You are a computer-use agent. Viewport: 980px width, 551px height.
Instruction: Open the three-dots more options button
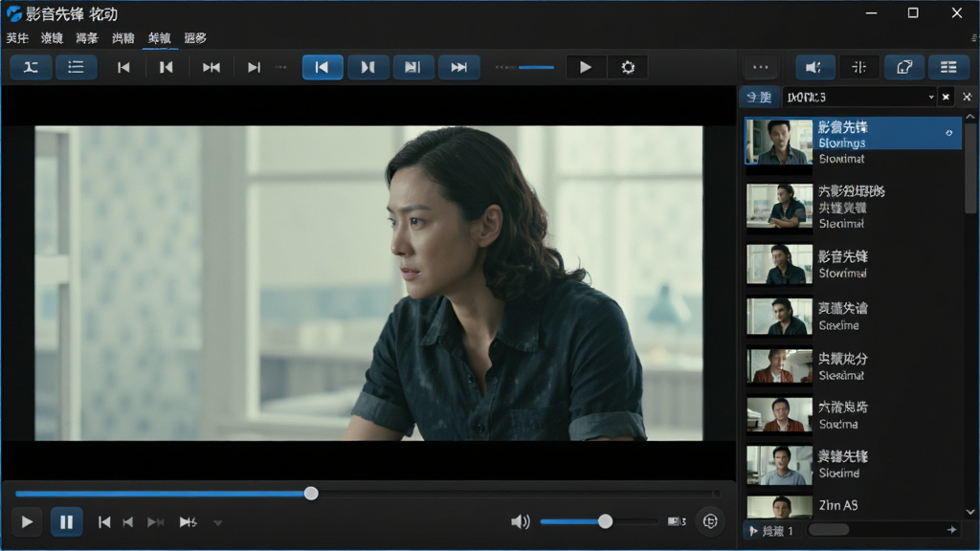click(x=761, y=67)
